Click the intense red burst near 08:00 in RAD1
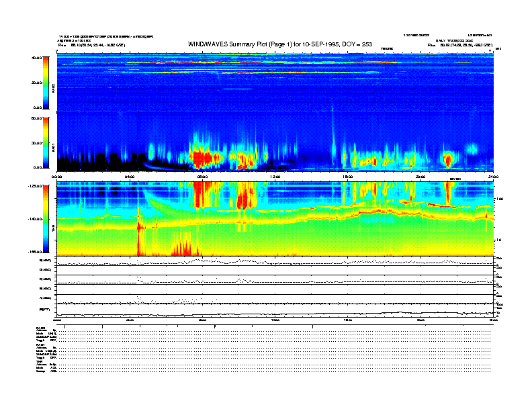 pos(202,158)
